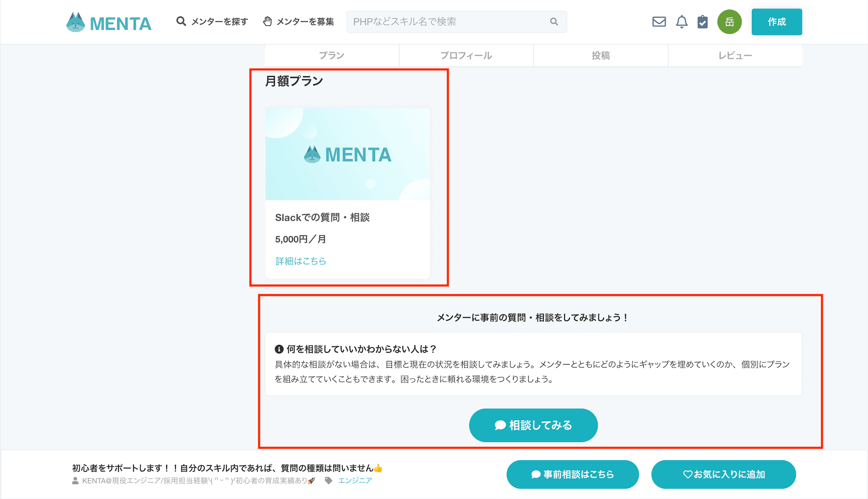Open the clipboard checklist icon
868x499 pixels.
(703, 22)
